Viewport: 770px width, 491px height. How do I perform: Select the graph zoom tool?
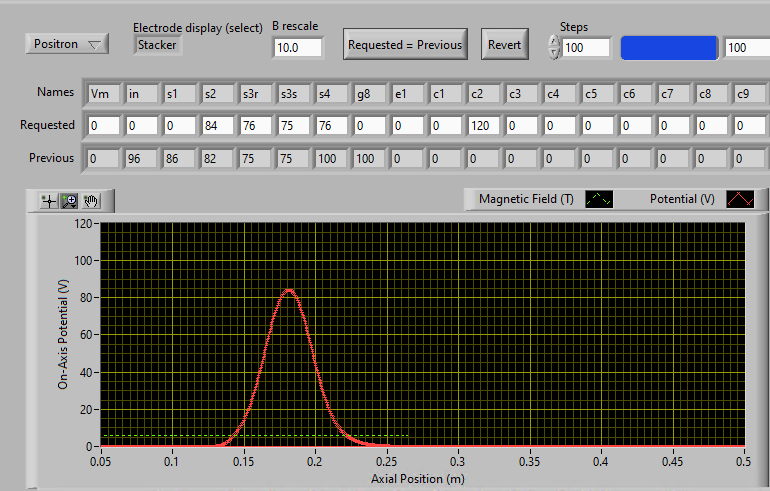tap(69, 200)
